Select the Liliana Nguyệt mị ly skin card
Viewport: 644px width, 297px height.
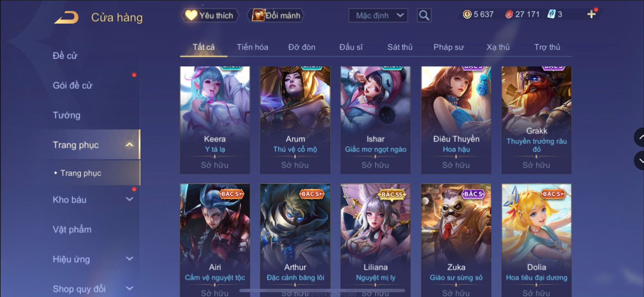pyautogui.click(x=375, y=240)
